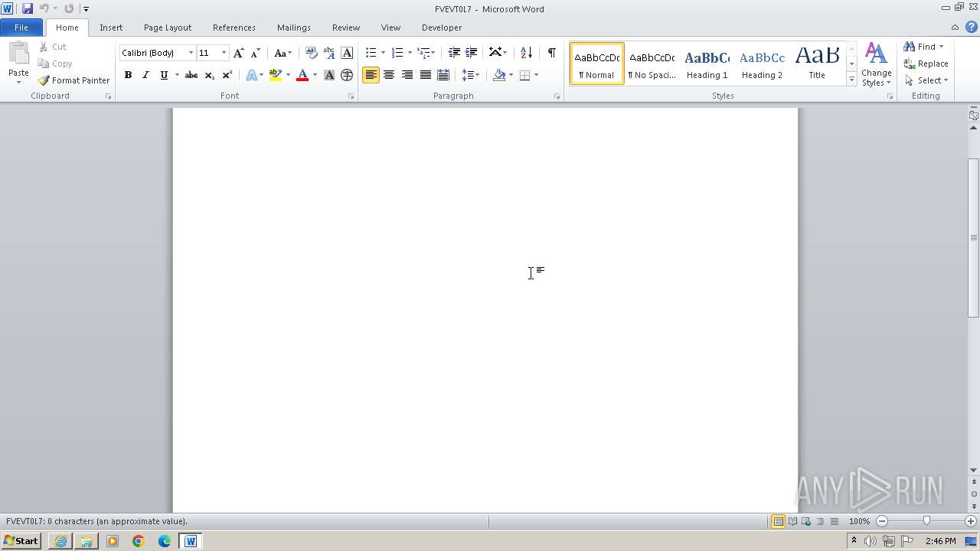The width and height of the screenshot is (980, 551).
Task: Open Text Effects icon
Action: (251, 75)
